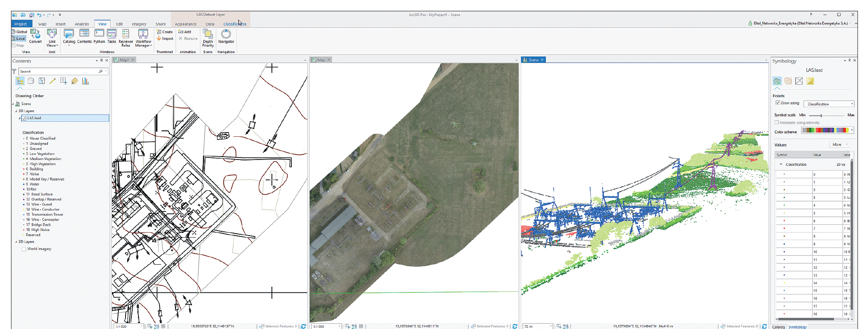The width and height of the screenshot is (868, 329).
Task: Open the More values dropdown
Action: tap(840, 145)
